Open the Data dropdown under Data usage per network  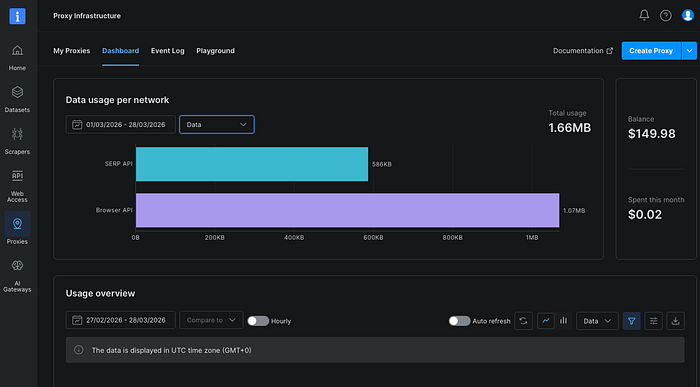217,125
